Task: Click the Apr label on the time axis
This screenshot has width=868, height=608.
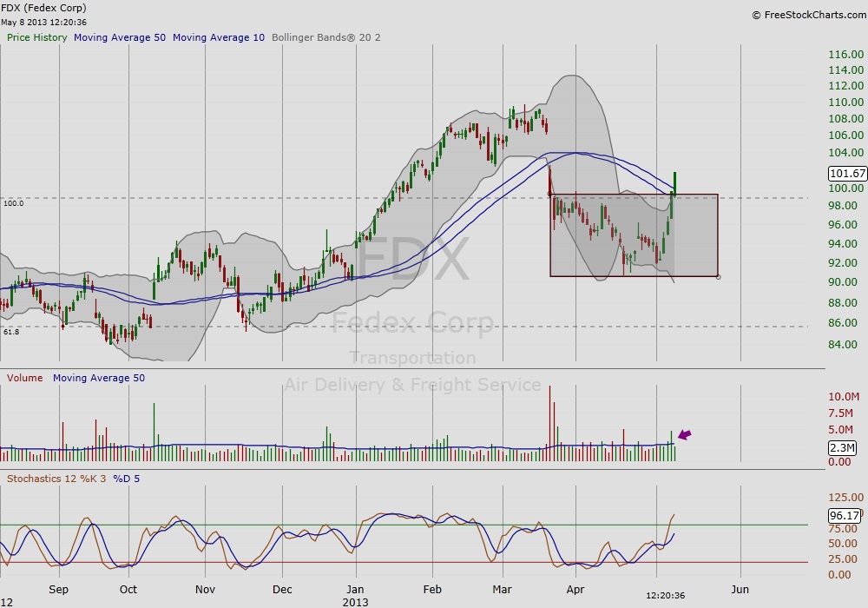Action: click(x=575, y=589)
